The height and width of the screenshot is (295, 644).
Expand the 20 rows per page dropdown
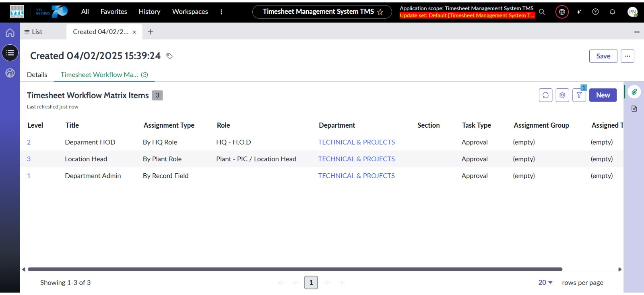[545, 283]
